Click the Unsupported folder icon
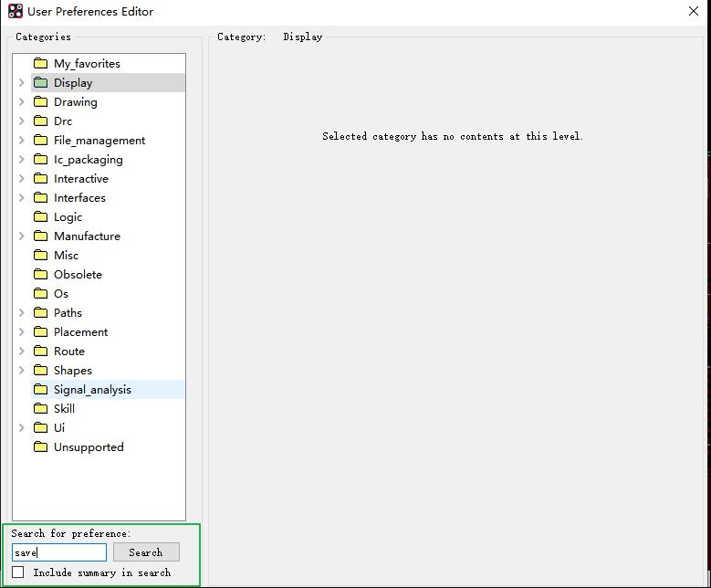This screenshot has height=588, width=711. pyautogui.click(x=40, y=447)
